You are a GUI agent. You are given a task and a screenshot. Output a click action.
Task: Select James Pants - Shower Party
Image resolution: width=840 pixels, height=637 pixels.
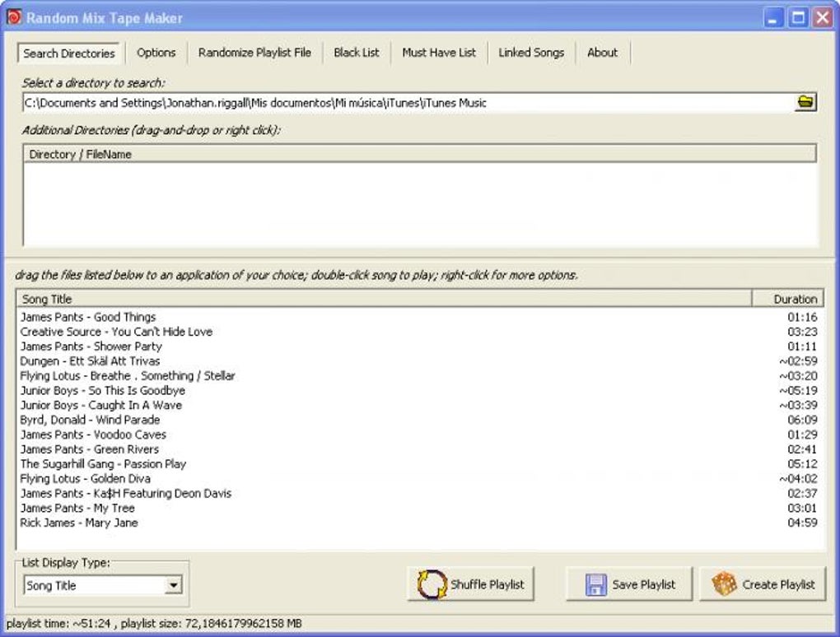tap(419, 346)
